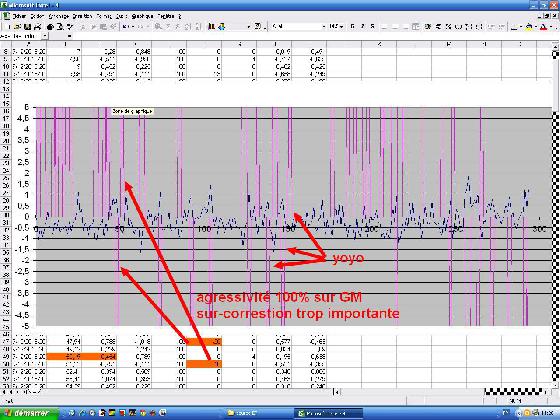The width and height of the screenshot is (560, 420).
Task: Open the Fichier menu
Action: click(x=20, y=16)
